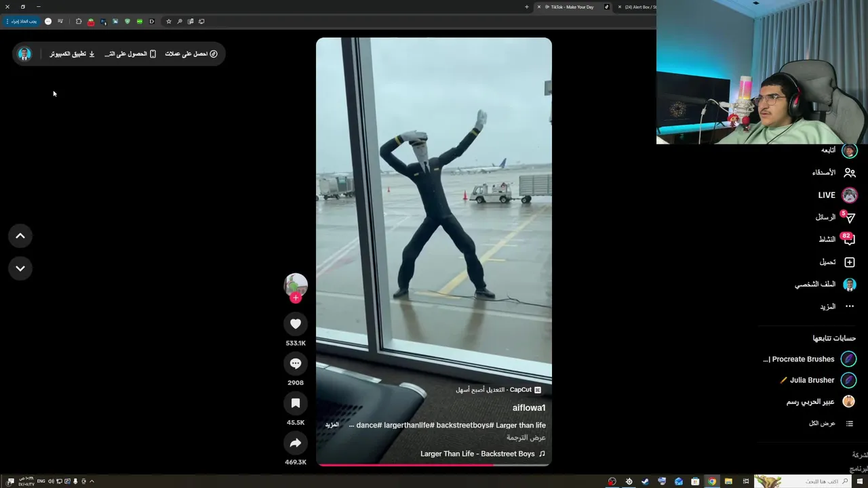This screenshot has height=488, width=868.
Task: Open the 'عبير الحربي رسم' followed account
Action: [x=821, y=402]
